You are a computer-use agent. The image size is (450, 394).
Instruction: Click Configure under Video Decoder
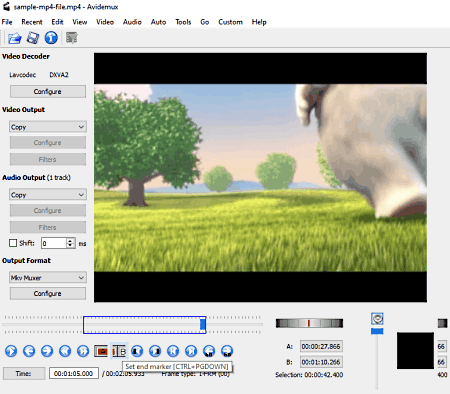pyautogui.click(x=48, y=91)
